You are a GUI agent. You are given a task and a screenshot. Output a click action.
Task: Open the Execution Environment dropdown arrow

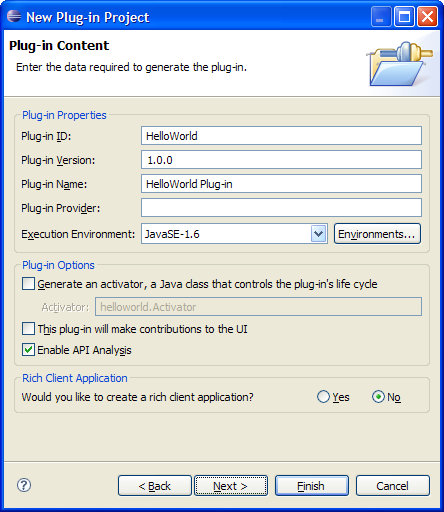coord(319,234)
